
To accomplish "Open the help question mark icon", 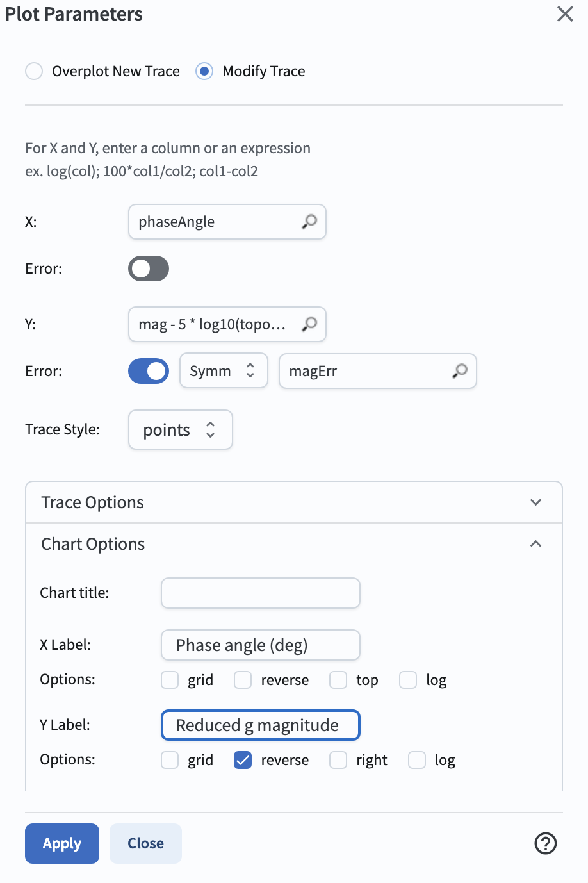I will tap(546, 843).
